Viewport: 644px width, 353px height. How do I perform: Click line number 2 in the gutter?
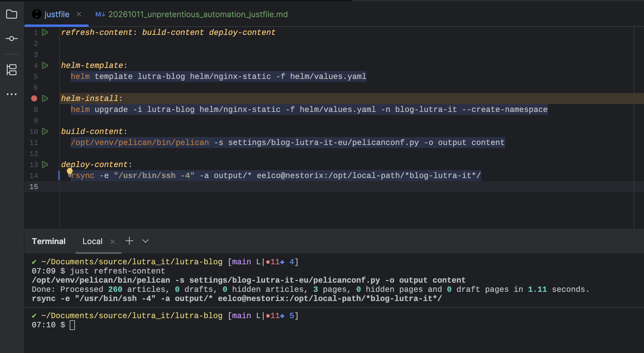click(x=36, y=43)
